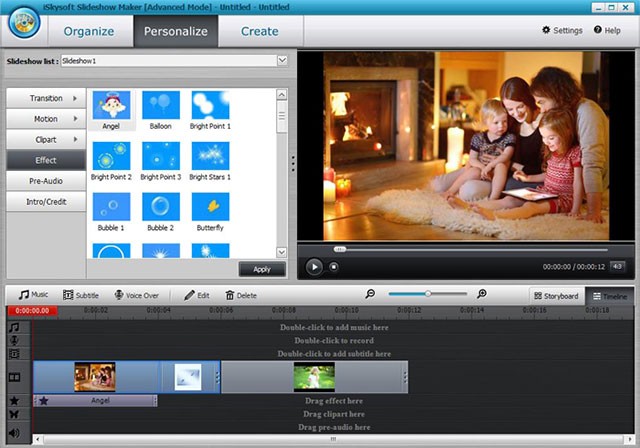This screenshot has width=640, height=448.
Task: Click the video track icon
Action: tap(14, 377)
